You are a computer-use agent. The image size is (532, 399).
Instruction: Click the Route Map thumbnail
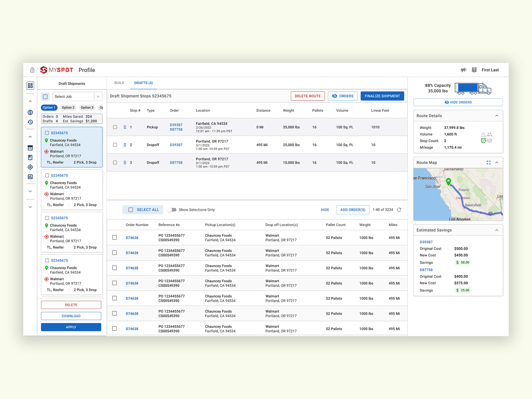458,195
